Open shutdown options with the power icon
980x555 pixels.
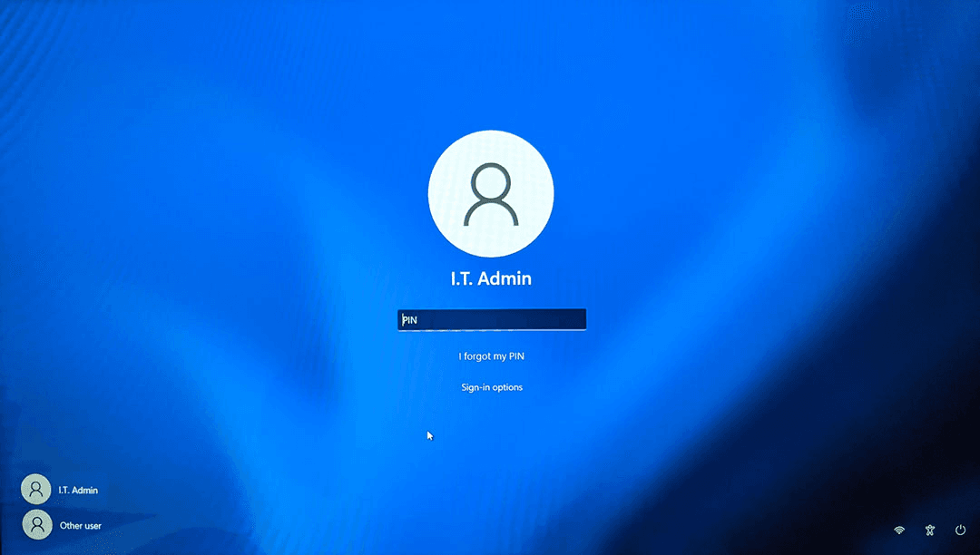[959, 530]
